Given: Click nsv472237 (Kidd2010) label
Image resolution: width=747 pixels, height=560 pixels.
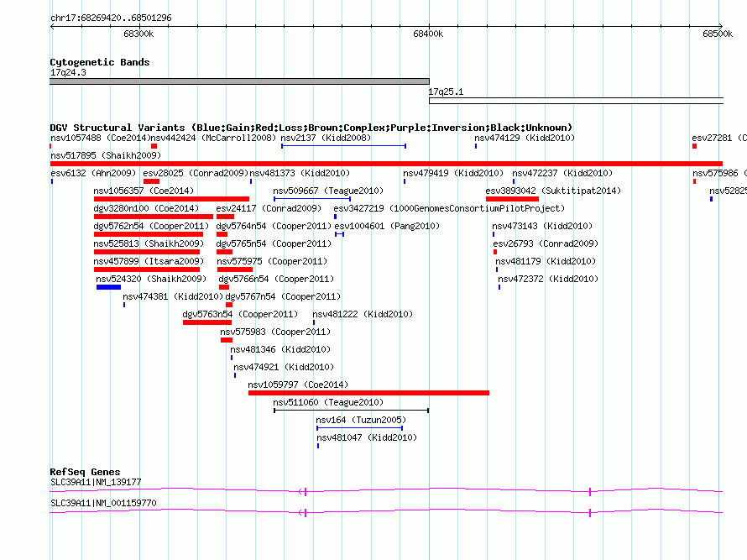Looking at the screenshot, I should [x=562, y=173].
